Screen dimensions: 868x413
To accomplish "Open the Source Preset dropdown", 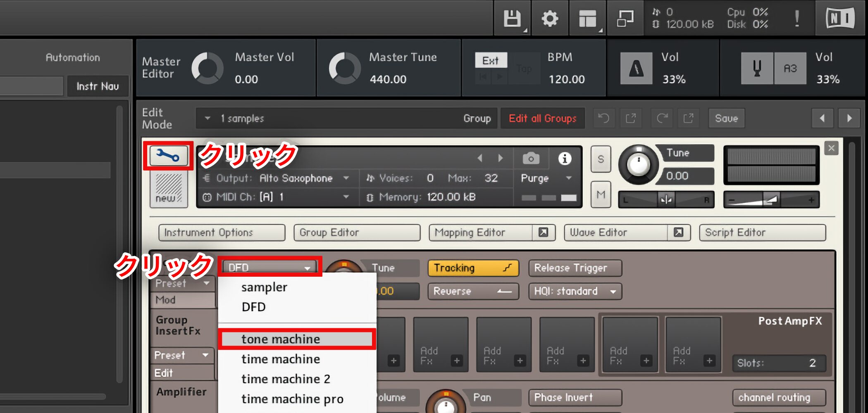I will click(183, 283).
